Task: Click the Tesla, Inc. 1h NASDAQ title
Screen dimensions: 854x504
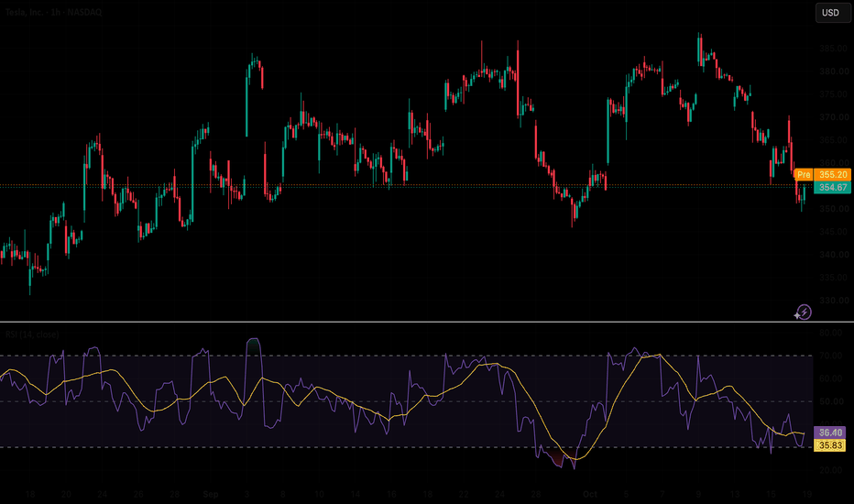Action: point(53,12)
